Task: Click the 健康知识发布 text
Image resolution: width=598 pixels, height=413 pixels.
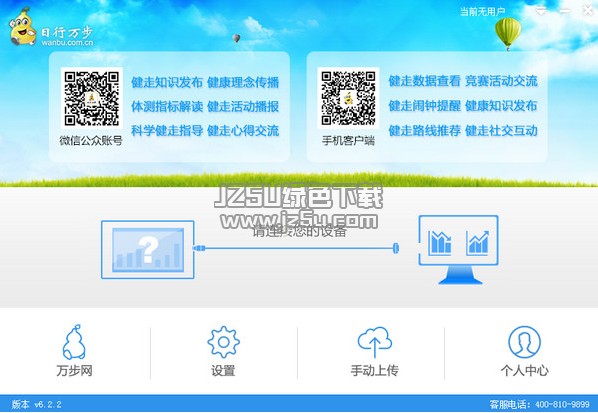Action: (x=501, y=106)
